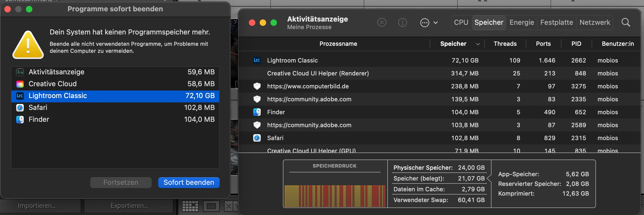Image resolution: width=644 pixels, height=215 pixels.
Task: Select the https://www.computerbild.de process row
Action: [439, 86]
